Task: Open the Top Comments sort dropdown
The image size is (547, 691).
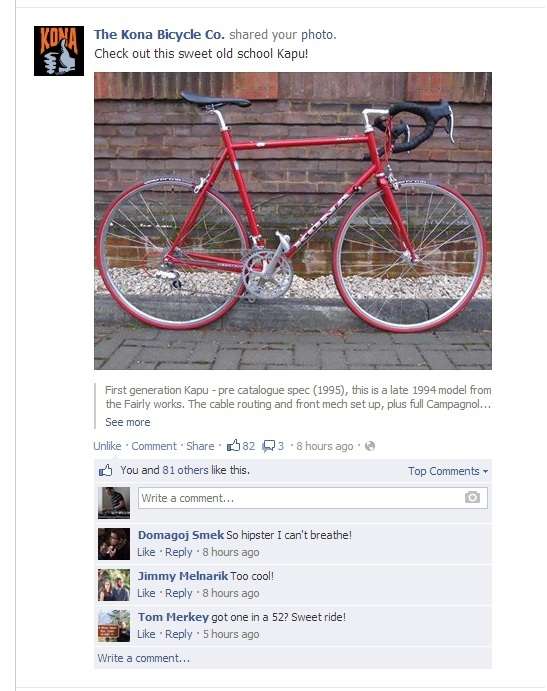Action: coord(448,471)
